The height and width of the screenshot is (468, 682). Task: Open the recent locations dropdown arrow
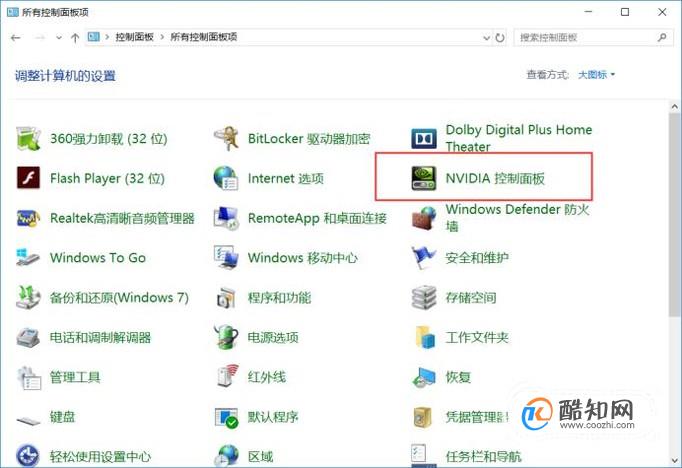[x=59, y=38]
